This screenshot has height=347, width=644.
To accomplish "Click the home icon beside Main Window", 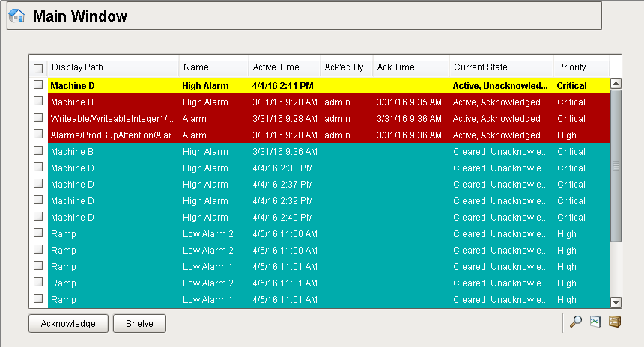I will pos(16,16).
